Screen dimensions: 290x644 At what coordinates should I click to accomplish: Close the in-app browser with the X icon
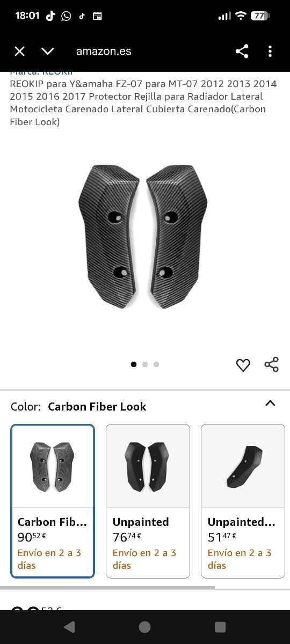click(19, 52)
